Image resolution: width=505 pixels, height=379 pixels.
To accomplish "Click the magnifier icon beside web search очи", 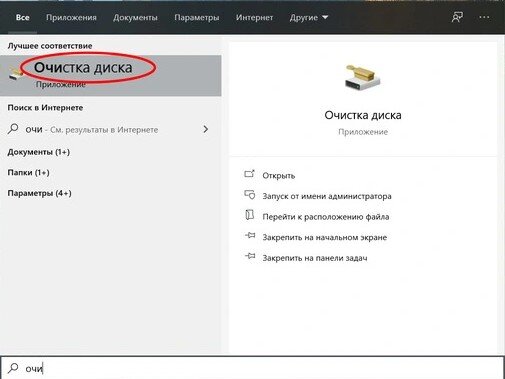I will point(13,129).
